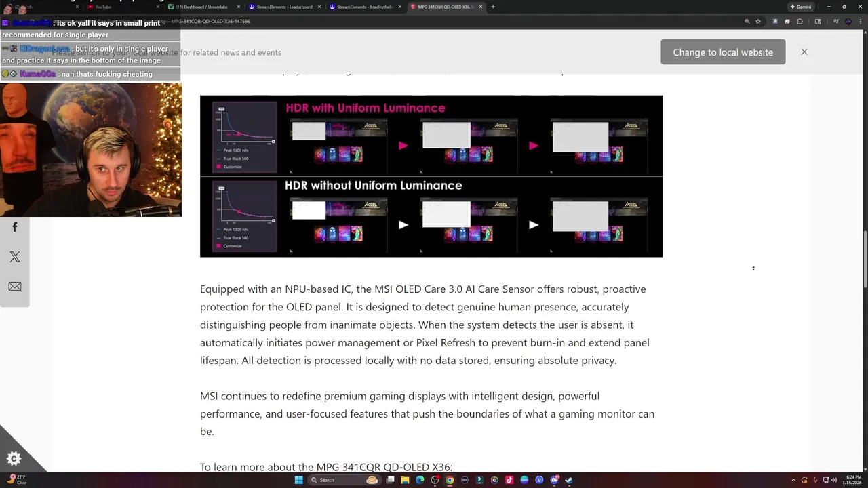868x488 pixels.
Task: Open the clock showing 6:24 PM
Action: (852, 480)
